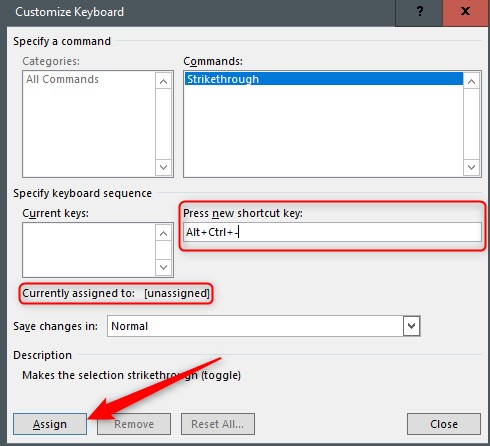Click the Currently assigned to unassigned label
The width and height of the screenshot is (490, 446).
(116, 293)
